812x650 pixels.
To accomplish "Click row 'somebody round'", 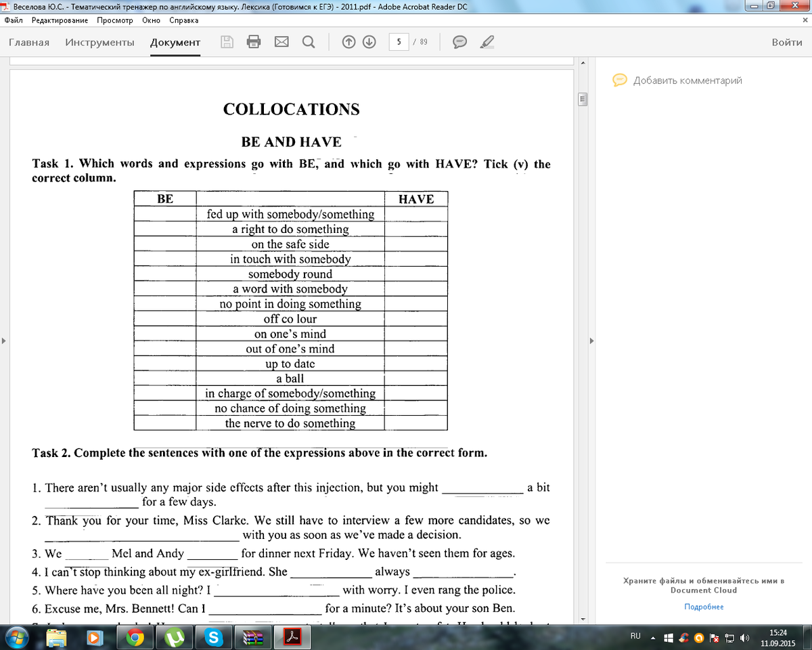I will pos(290,274).
